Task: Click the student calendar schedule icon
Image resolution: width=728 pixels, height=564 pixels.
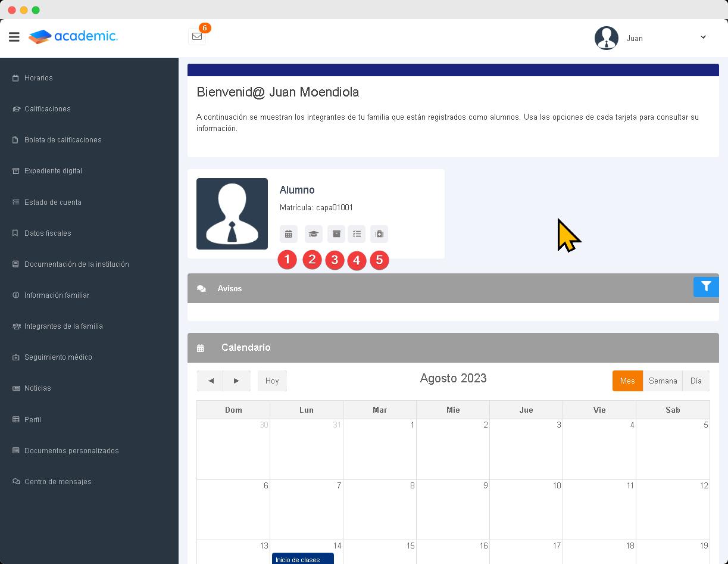Action: coord(289,234)
